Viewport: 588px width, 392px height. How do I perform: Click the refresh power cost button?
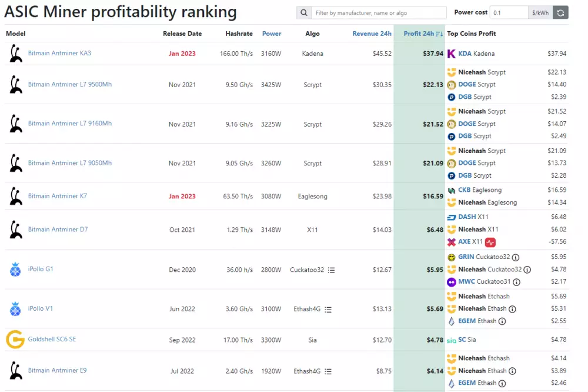(560, 13)
